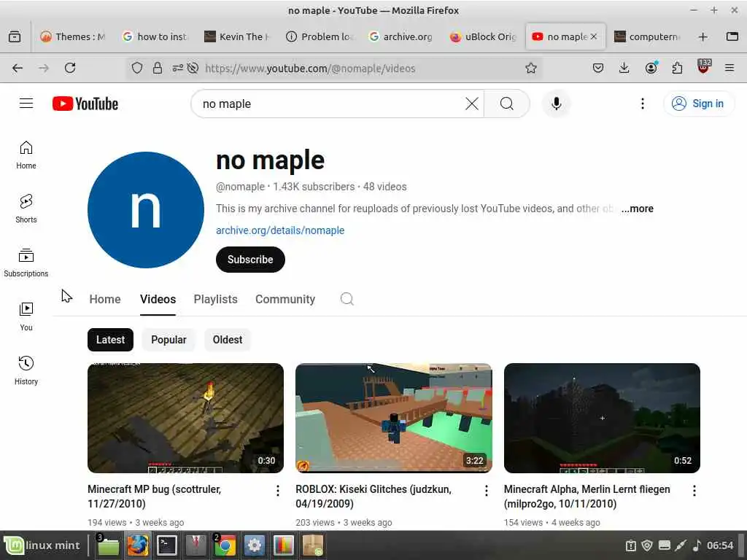This screenshot has height=560, width=747.
Task: Select the Oldest sort chip
Action: click(x=228, y=340)
